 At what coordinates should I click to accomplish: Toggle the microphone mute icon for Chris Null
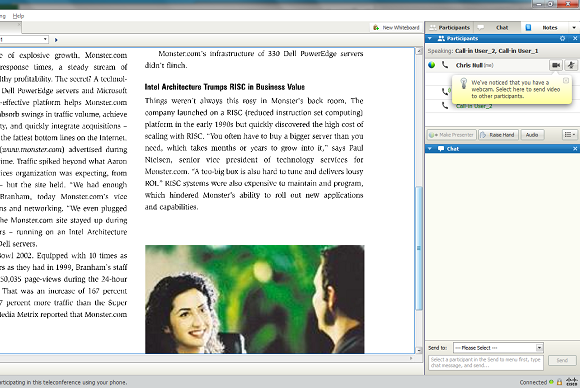click(x=571, y=65)
